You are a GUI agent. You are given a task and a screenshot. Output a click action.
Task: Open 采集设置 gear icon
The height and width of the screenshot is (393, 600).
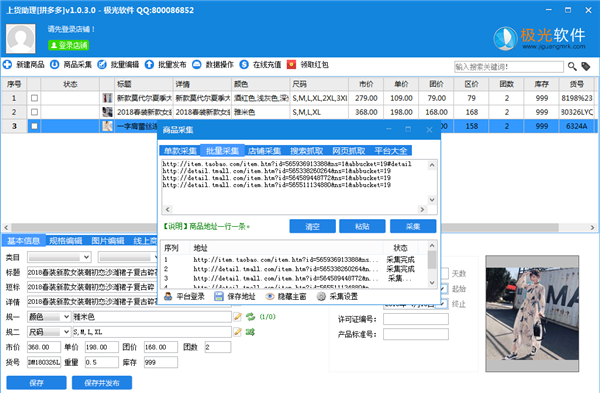(321, 297)
